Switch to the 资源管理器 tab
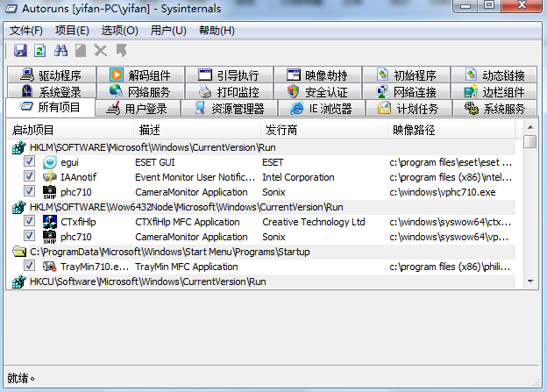This screenshot has width=547, height=392. tap(230, 109)
